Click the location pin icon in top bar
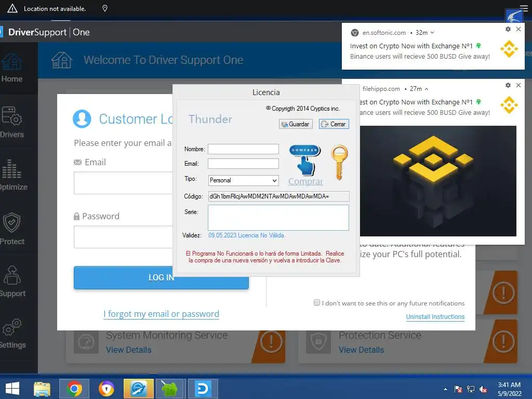The height and width of the screenshot is (399, 532). 105,8
